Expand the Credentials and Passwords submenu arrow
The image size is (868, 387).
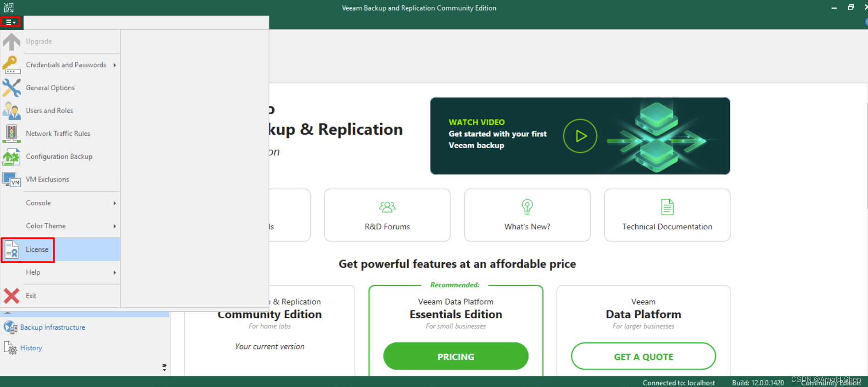(x=115, y=65)
